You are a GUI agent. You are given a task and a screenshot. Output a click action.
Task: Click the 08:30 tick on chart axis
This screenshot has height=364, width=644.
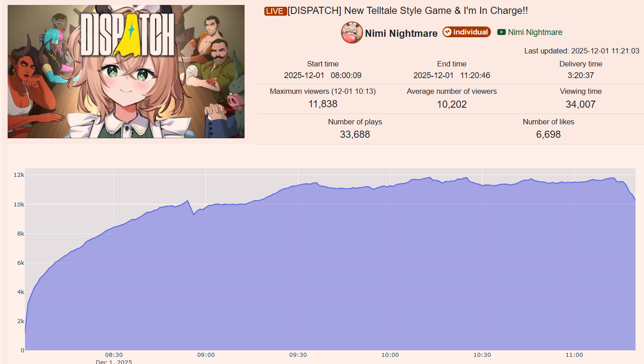click(114, 355)
